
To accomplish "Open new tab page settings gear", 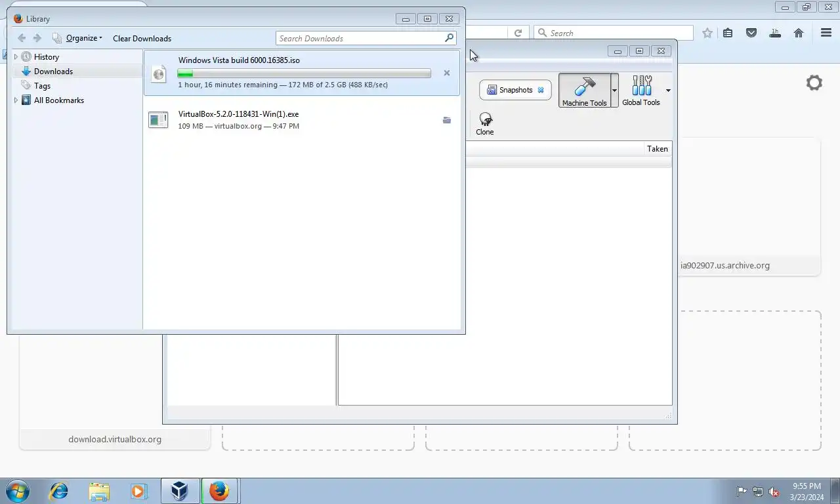I will 814,83.
